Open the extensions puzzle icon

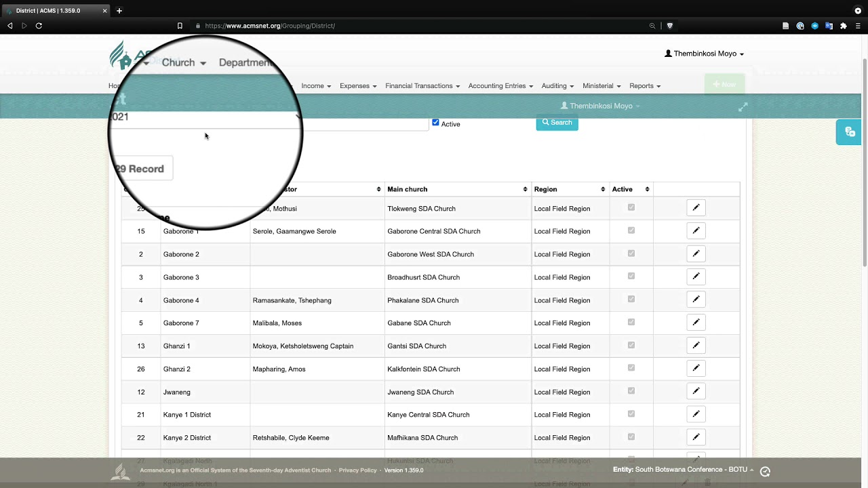[843, 26]
